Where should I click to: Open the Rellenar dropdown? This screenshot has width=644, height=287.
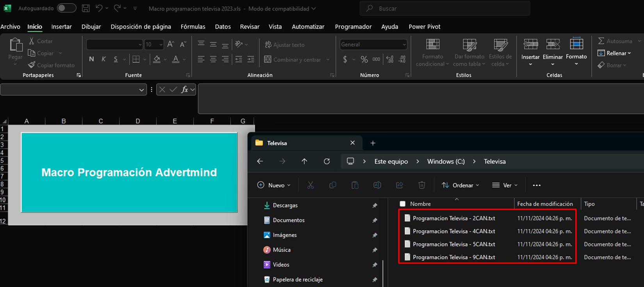pos(614,53)
